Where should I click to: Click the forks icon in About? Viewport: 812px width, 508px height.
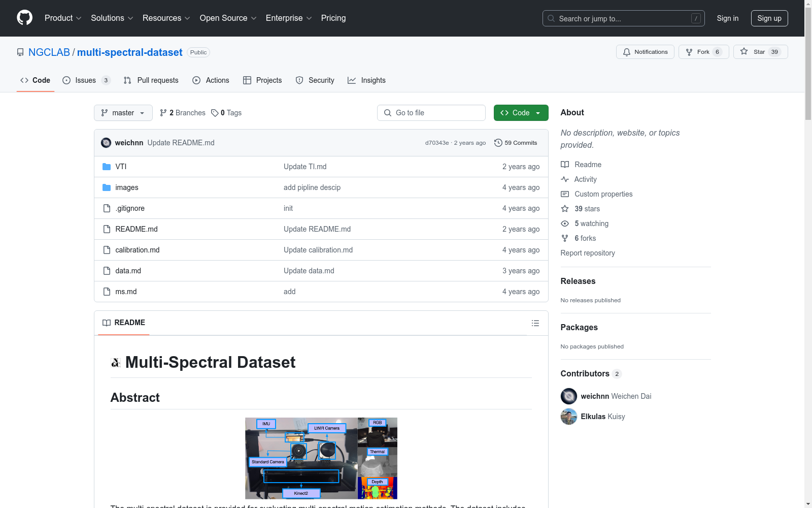click(565, 238)
